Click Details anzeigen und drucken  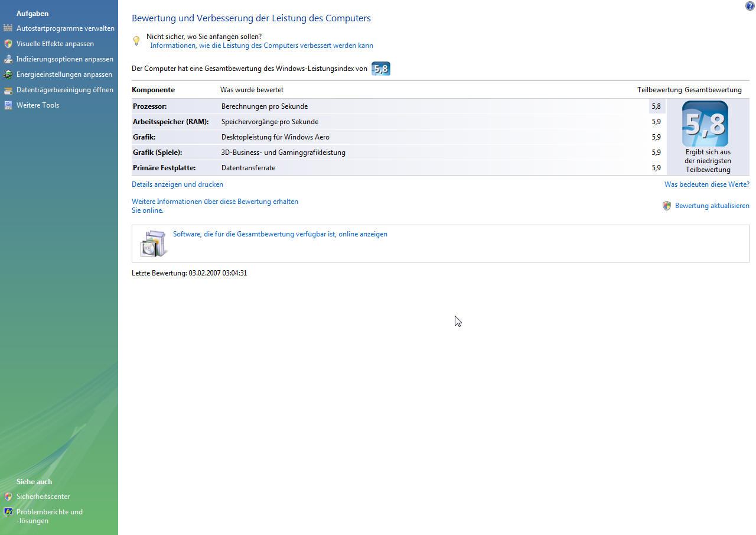coord(177,184)
